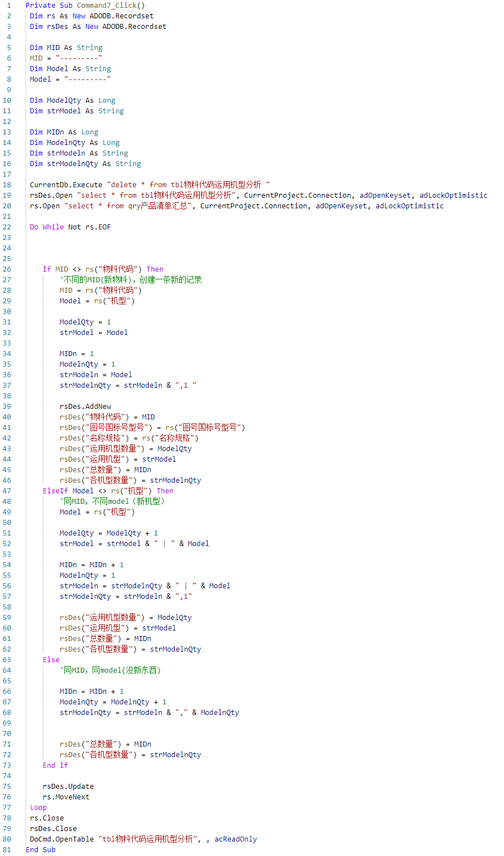This screenshot has height=856, width=504.
Task: Click the "Dim strModel As String" line
Action: click(77, 111)
